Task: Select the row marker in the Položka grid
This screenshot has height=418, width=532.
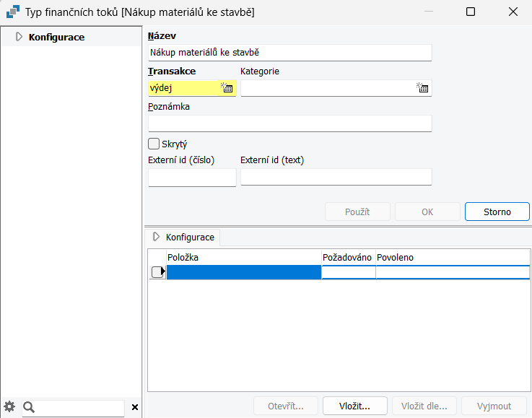Action: (157, 272)
